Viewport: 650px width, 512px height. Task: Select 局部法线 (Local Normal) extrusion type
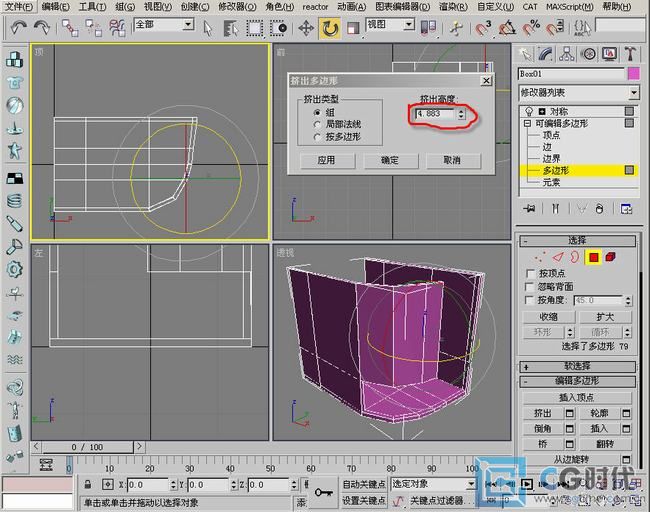pos(318,124)
